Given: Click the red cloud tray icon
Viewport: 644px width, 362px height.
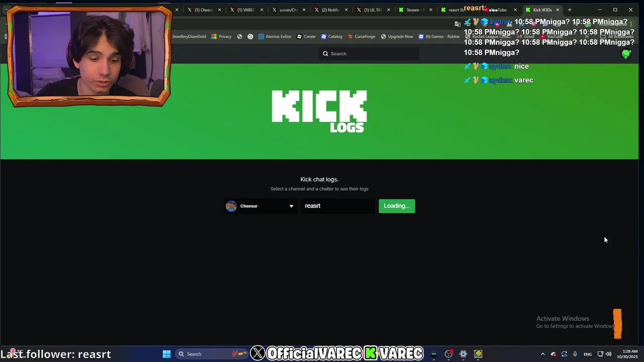Looking at the screenshot, I should pyautogui.click(x=553, y=354).
